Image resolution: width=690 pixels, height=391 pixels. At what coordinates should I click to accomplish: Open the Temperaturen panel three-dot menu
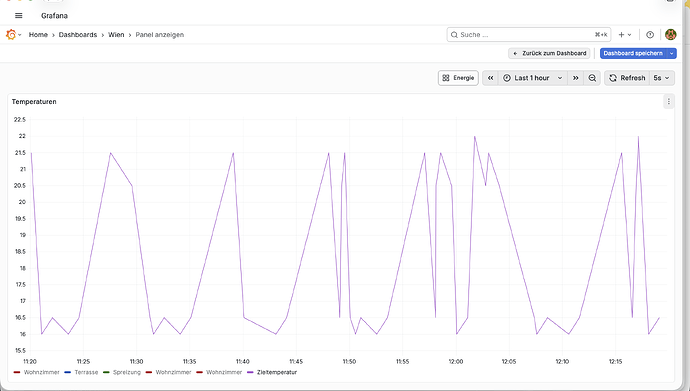click(668, 102)
